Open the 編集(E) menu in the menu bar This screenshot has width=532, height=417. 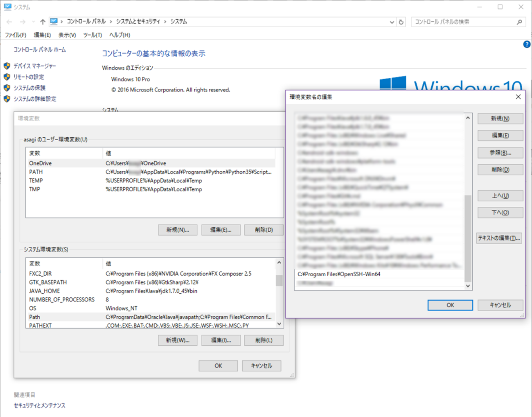(42, 35)
